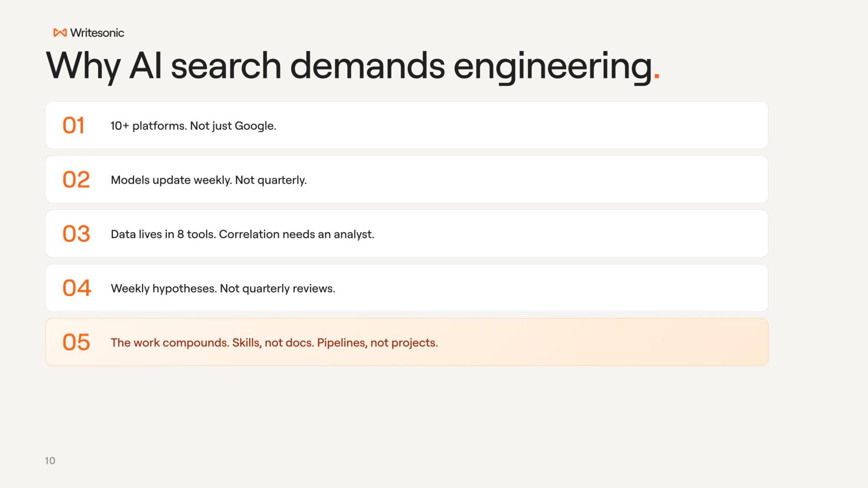
Task: Click the orange period after 'engineering'
Action: (657, 77)
